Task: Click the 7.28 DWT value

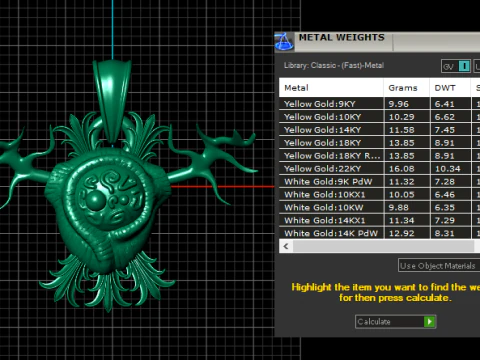Action: tap(444, 182)
